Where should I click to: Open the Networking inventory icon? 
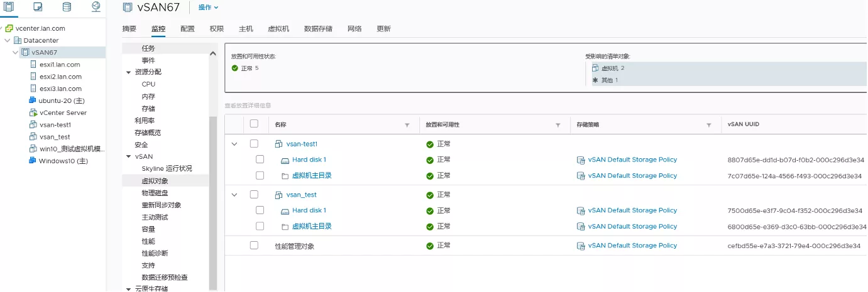(x=96, y=7)
